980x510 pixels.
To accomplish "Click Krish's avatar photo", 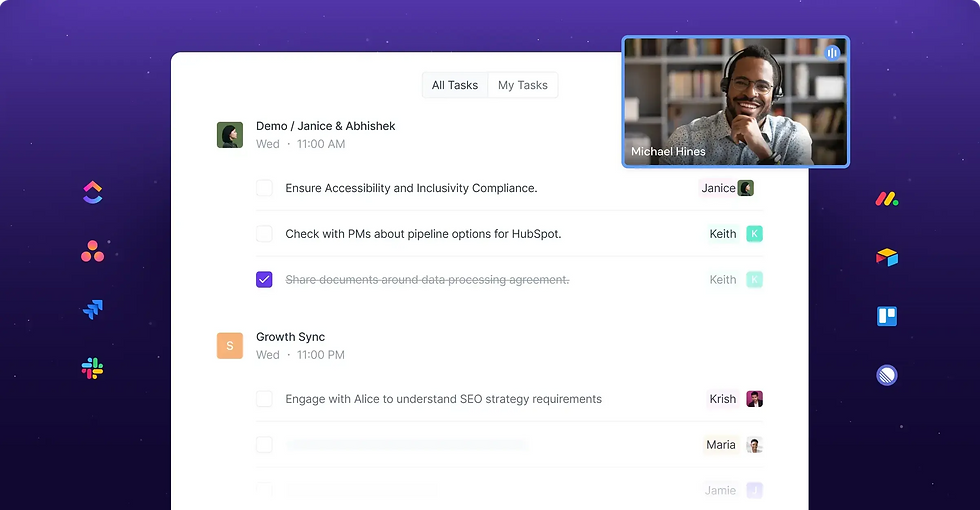I will tap(754, 399).
